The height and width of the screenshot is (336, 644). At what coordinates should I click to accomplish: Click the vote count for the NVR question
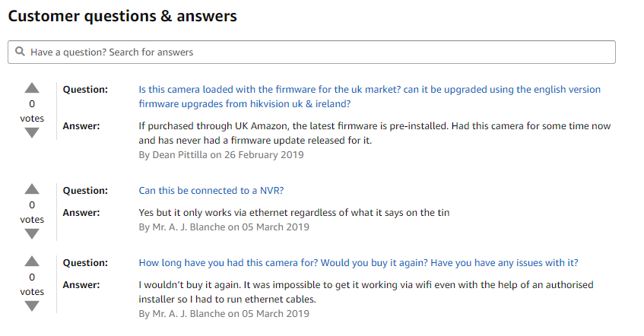tap(32, 204)
